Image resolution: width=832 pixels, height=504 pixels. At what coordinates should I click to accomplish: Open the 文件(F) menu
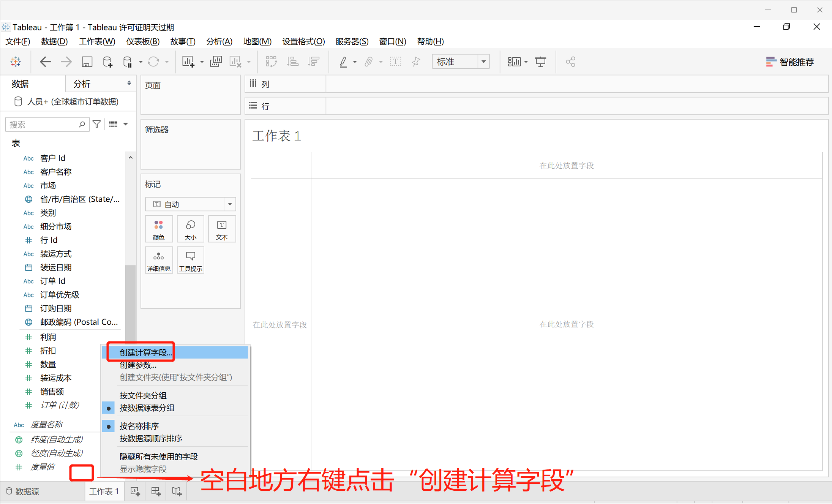pos(18,41)
